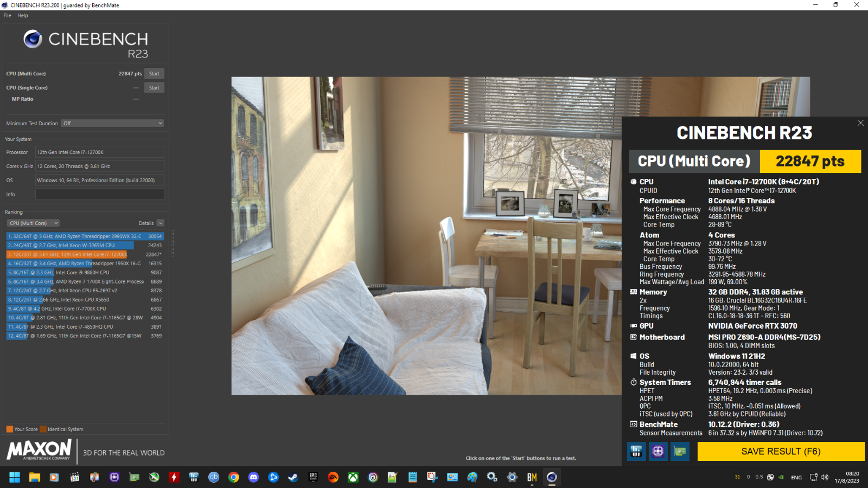Viewport: 868px width, 488px height.
Task: Click the 22847 pts score in BenchMate panel
Action: click(810, 161)
